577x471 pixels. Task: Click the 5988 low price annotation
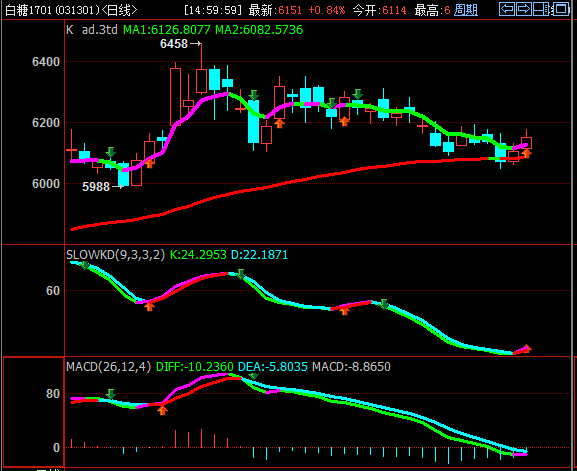pyautogui.click(x=96, y=187)
